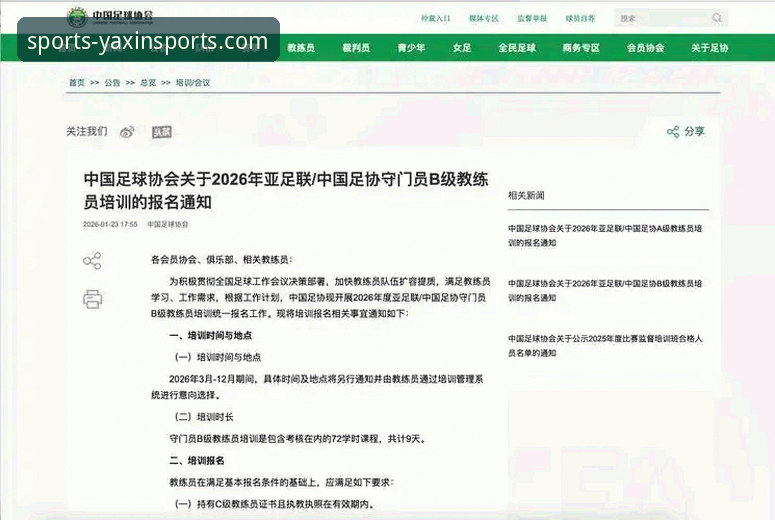The height and width of the screenshot is (520, 775).
Task: Click the subheading (二)培训时长
Action: tap(204, 417)
